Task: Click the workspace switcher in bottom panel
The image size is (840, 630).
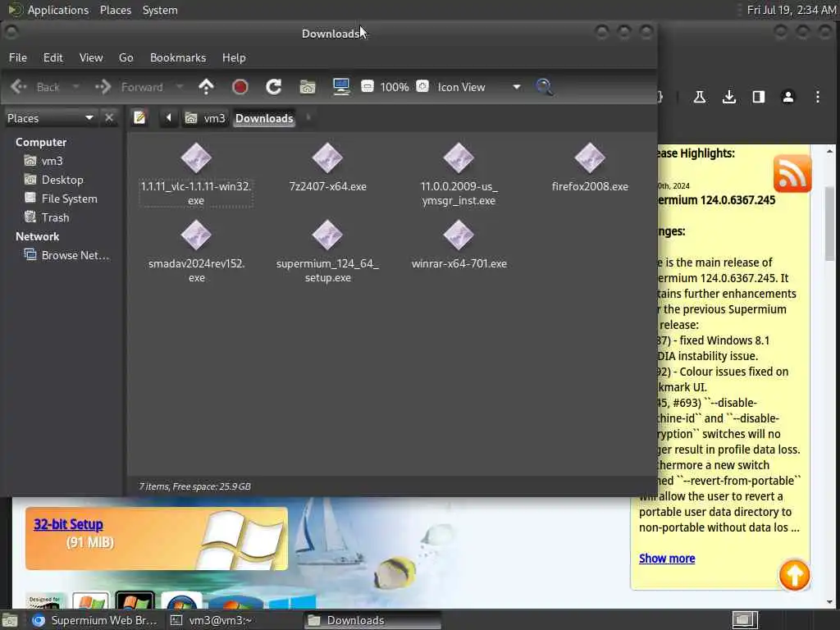Action: pyautogui.click(x=745, y=620)
